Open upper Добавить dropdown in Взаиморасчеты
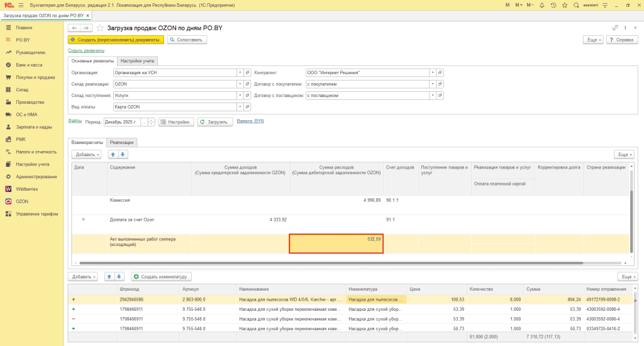 pos(86,155)
